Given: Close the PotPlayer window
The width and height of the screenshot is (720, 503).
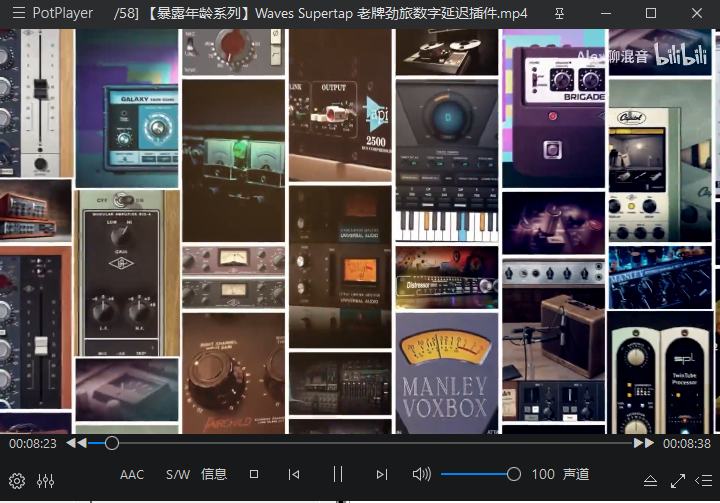Looking at the screenshot, I should coord(697,13).
